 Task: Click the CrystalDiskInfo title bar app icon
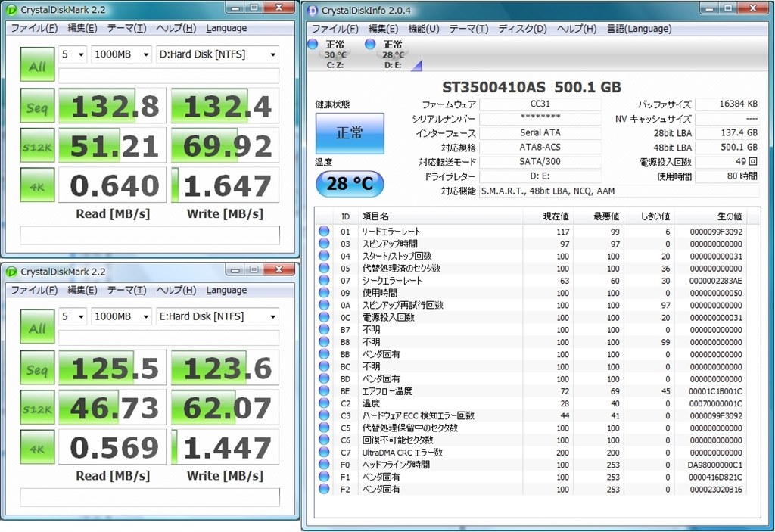[313, 11]
